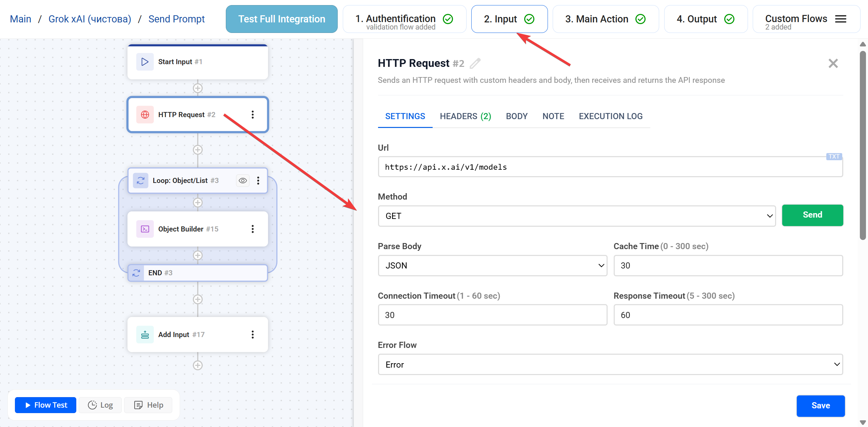Toggle visibility on the Loop: Object/List node

242,180
